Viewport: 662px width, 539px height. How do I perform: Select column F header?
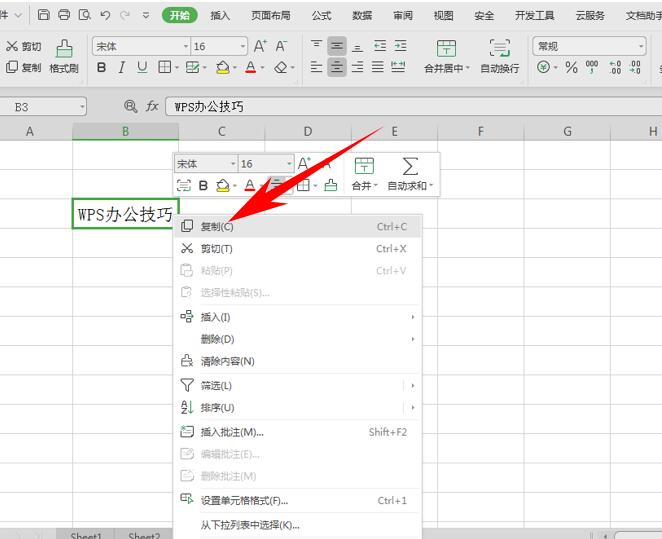pyautogui.click(x=480, y=132)
